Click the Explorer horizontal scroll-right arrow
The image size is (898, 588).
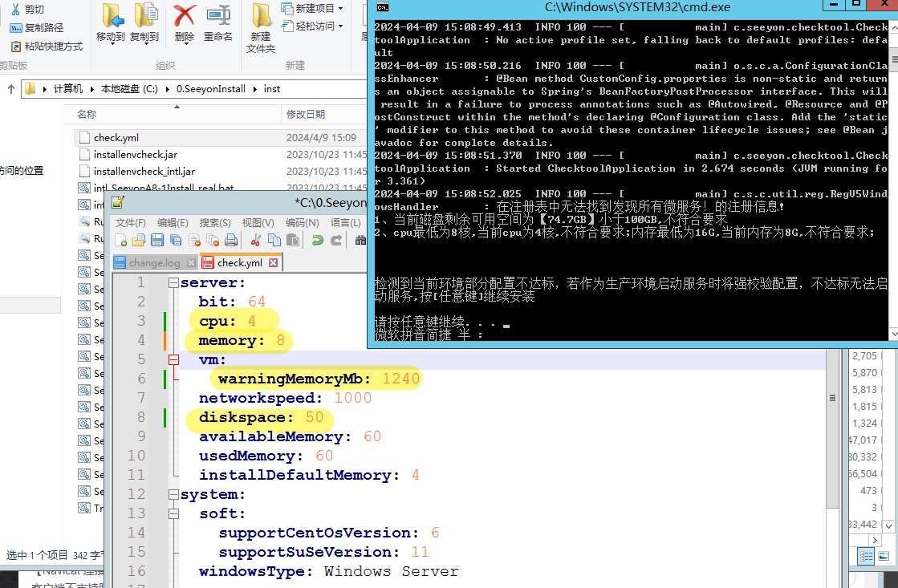coord(874,540)
